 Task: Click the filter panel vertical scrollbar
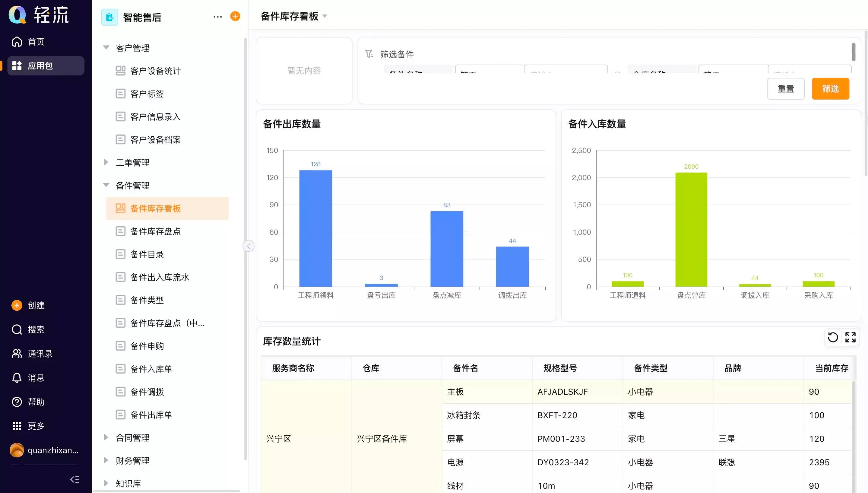(x=854, y=52)
